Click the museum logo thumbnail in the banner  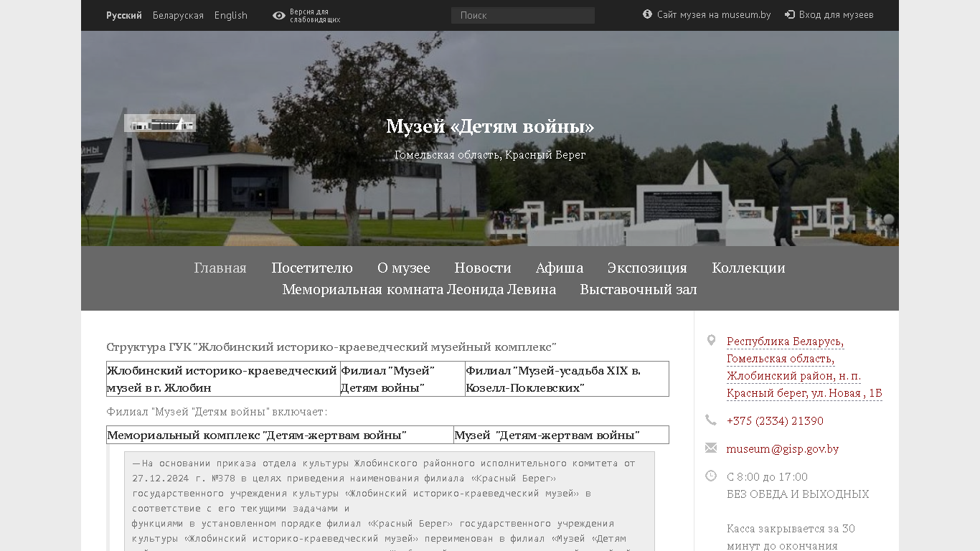[160, 123]
